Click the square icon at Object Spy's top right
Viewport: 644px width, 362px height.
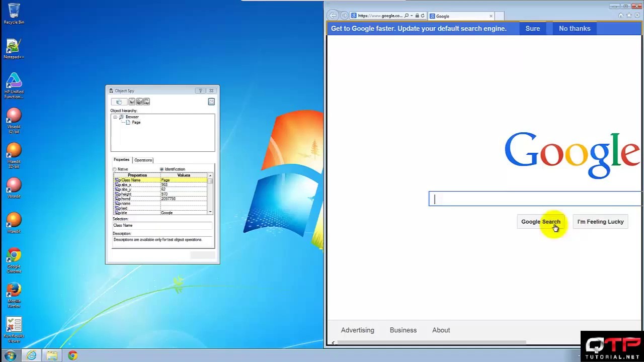click(x=211, y=102)
